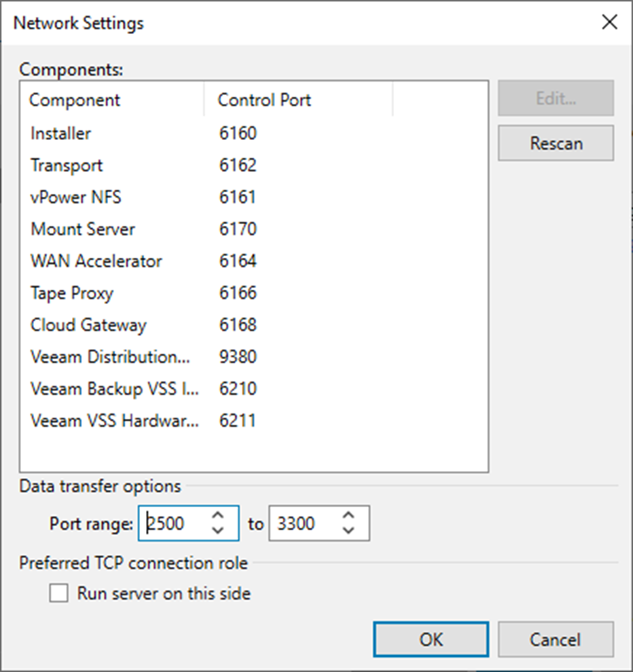This screenshot has height=672, width=633.
Task: Close the Network Settings window
Action: [609, 22]
